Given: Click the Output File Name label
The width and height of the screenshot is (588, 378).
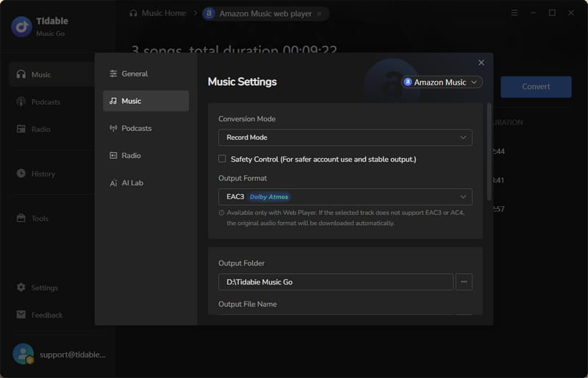Looking at the screenshot, I should tap(248, 304).
